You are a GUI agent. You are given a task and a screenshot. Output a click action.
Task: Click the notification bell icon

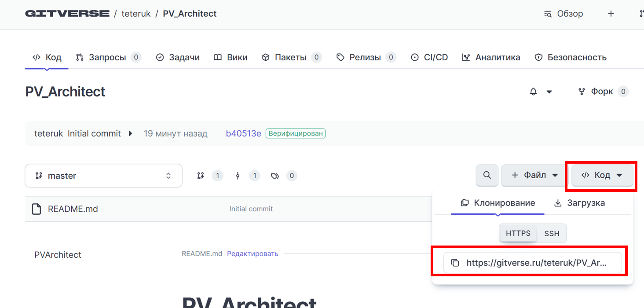[534, 92]
